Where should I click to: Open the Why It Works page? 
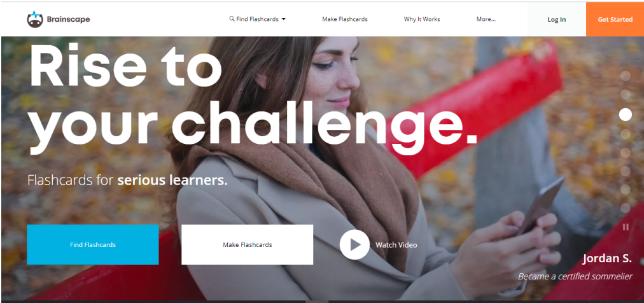click(x=422, y=19)
